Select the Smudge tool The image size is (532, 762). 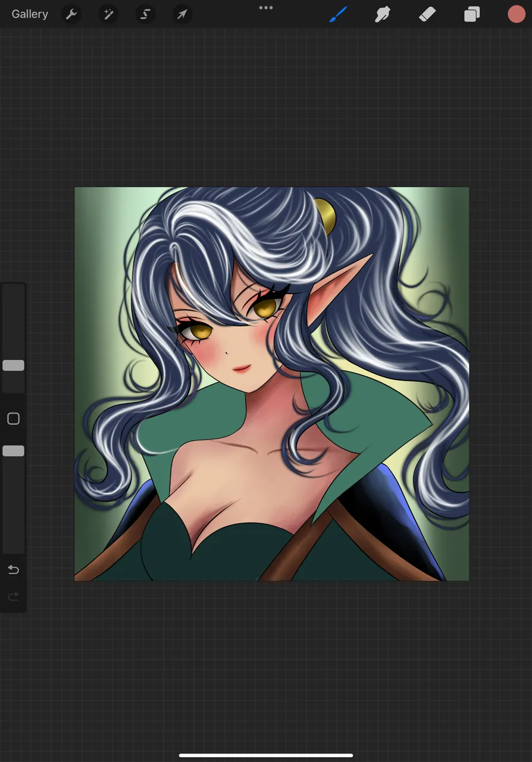[383, 14]
